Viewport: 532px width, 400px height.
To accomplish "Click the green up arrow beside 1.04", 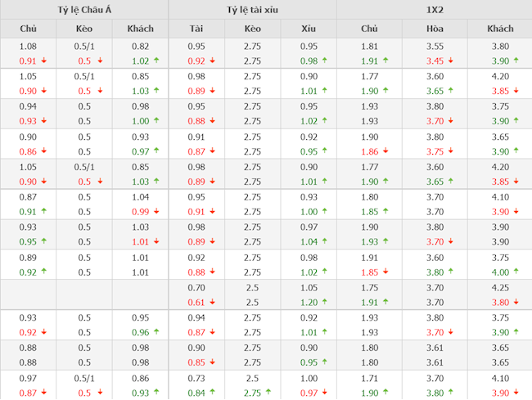I will [x=323, y=241].
